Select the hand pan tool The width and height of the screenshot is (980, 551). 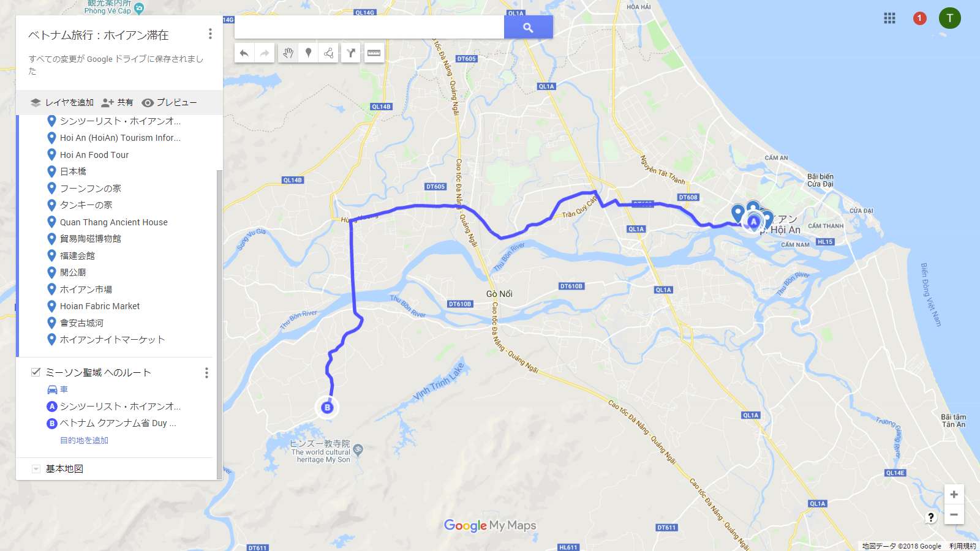coord(288,53)
